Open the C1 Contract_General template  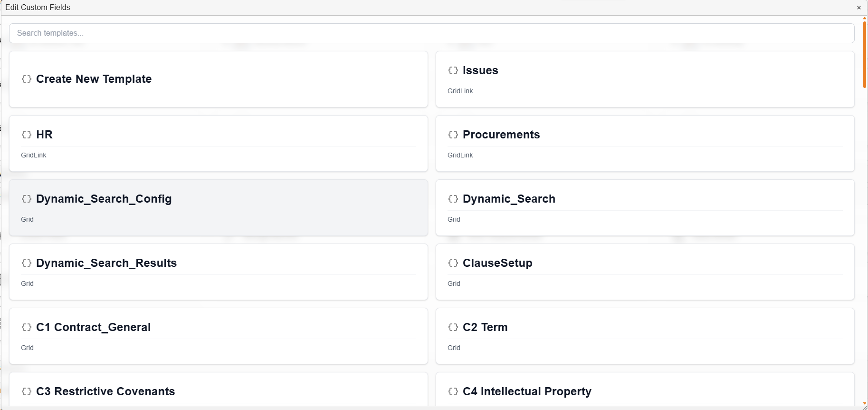[219, 336]
